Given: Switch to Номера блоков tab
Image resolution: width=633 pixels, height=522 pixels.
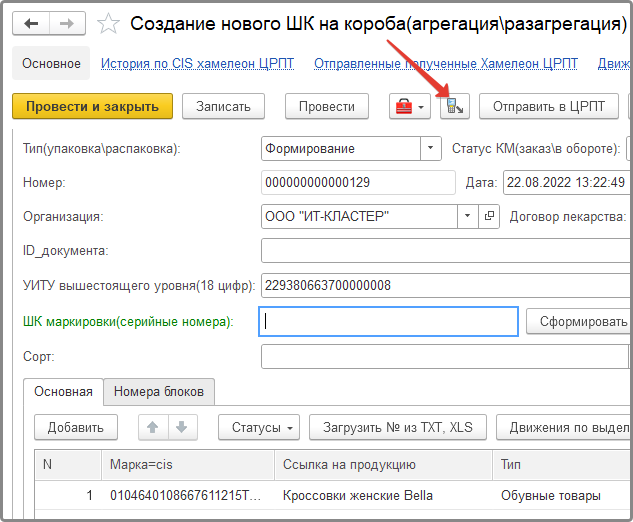Looking at the screenshot, I should coord(159,391).
